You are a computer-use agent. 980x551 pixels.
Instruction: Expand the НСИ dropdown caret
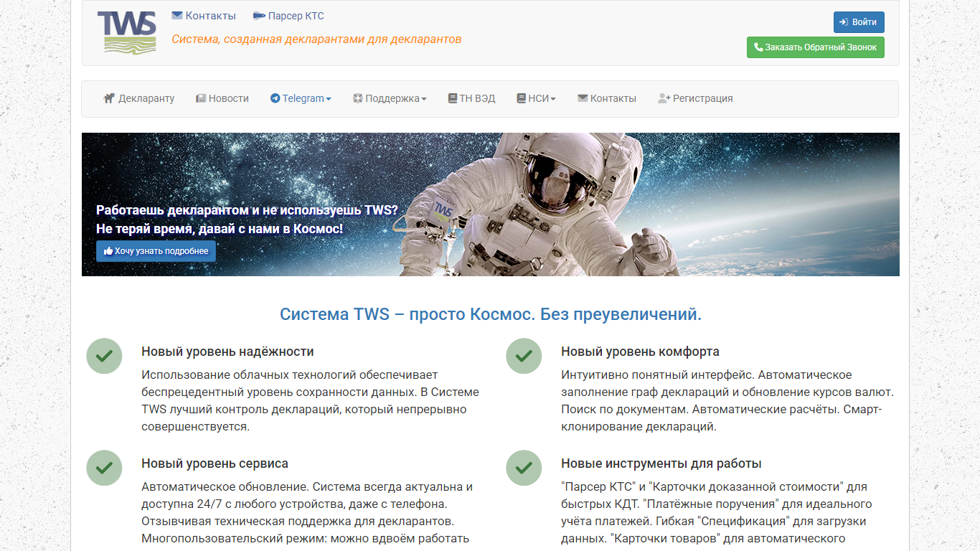coord(553,99)
